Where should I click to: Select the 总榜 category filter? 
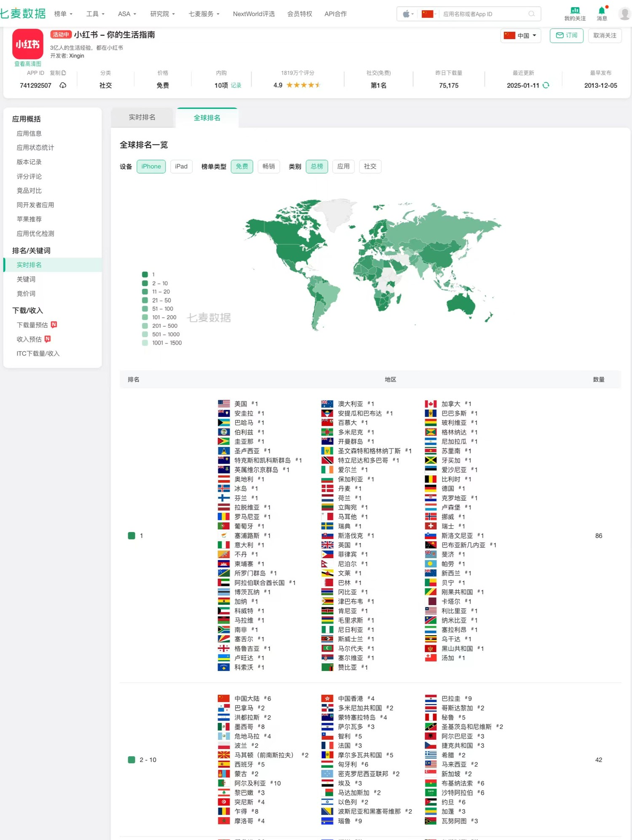317,166
